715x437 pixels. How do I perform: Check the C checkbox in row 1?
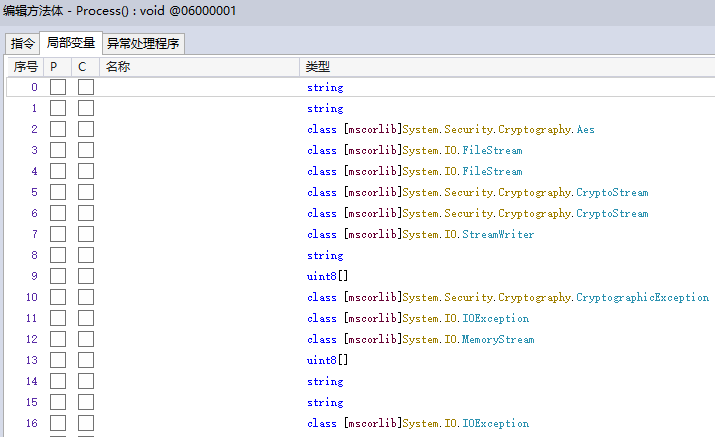click(x=86, y=108)
